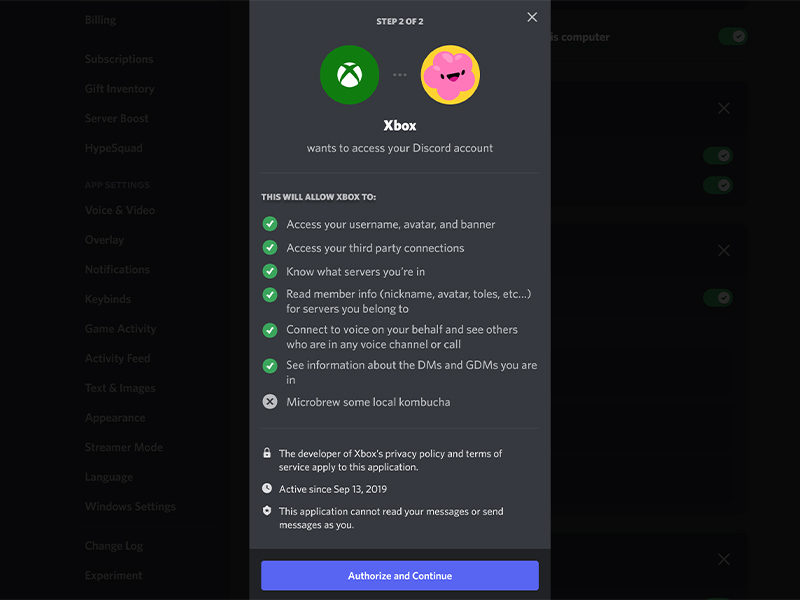
Task: Click the clock icon near Active since
Action: 267,488
